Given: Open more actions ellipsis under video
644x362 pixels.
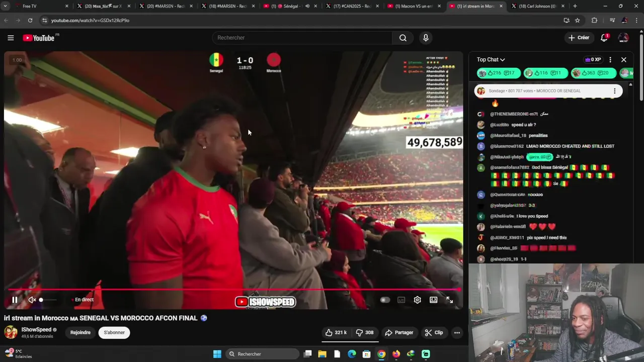Looking at the screenshot, I should [x=457, y=332].
